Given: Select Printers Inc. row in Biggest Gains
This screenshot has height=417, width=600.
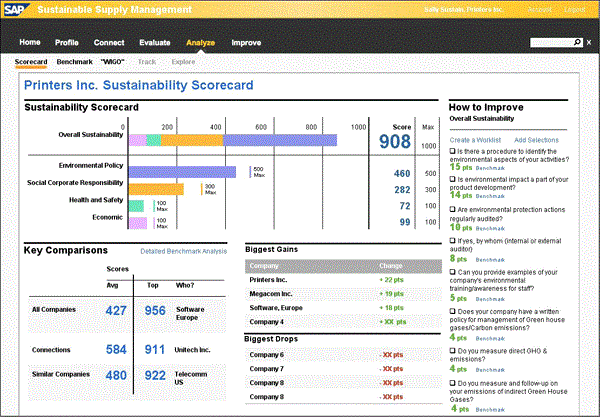Looking at the screenshot, I should click(x=343, y=280).
